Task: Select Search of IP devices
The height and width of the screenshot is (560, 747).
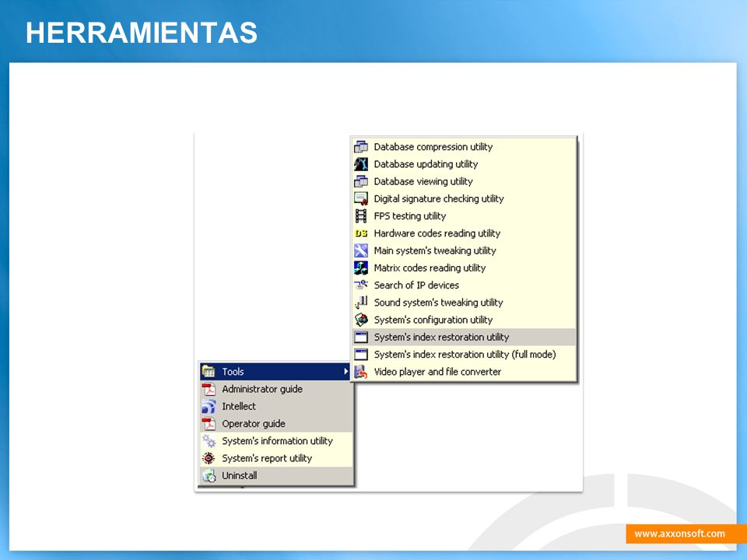Action: pyautogui.click(x=464, y=285)
